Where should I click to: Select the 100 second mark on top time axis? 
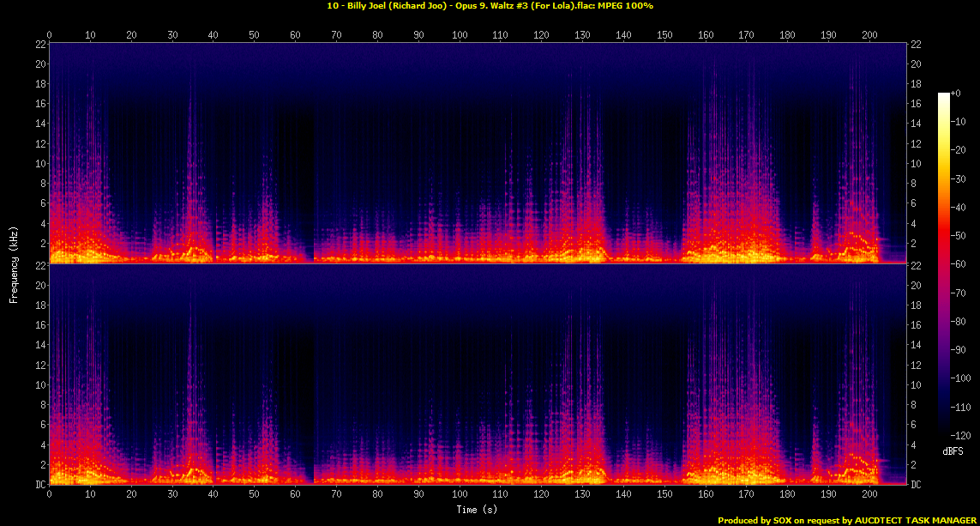[460, 34]
